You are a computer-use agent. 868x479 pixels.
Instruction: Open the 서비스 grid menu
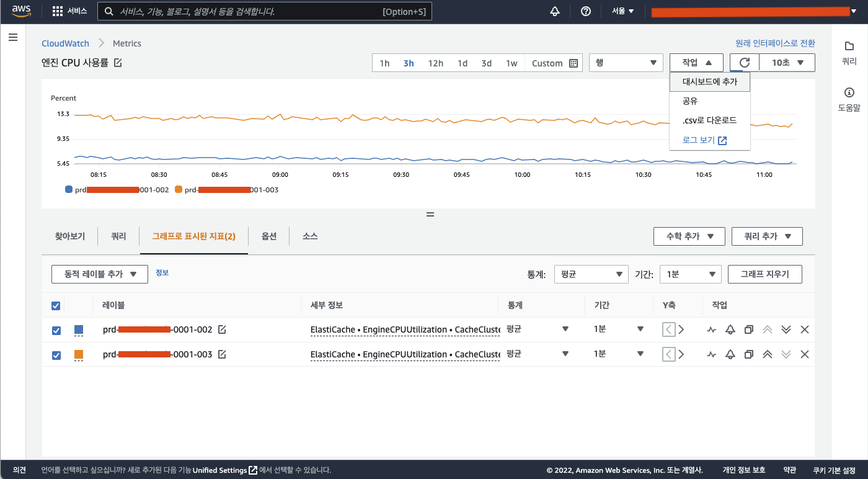pyautogui.click(x=69, y=11)
